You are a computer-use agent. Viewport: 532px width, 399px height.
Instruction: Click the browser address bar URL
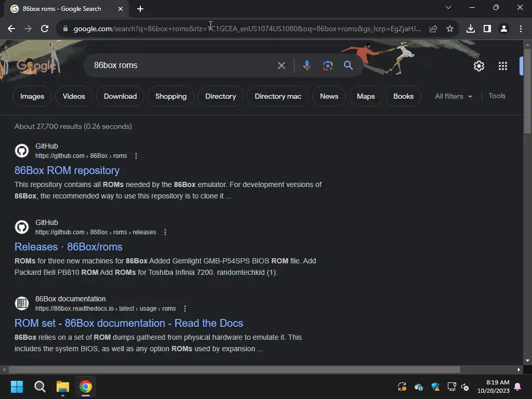[x=247, y=29]
